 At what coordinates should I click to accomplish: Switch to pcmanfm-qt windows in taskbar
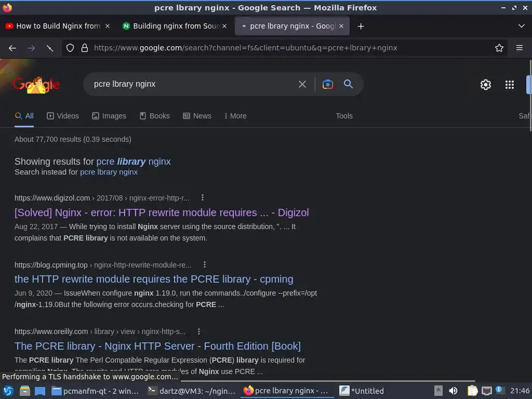(x=95, y=391)
